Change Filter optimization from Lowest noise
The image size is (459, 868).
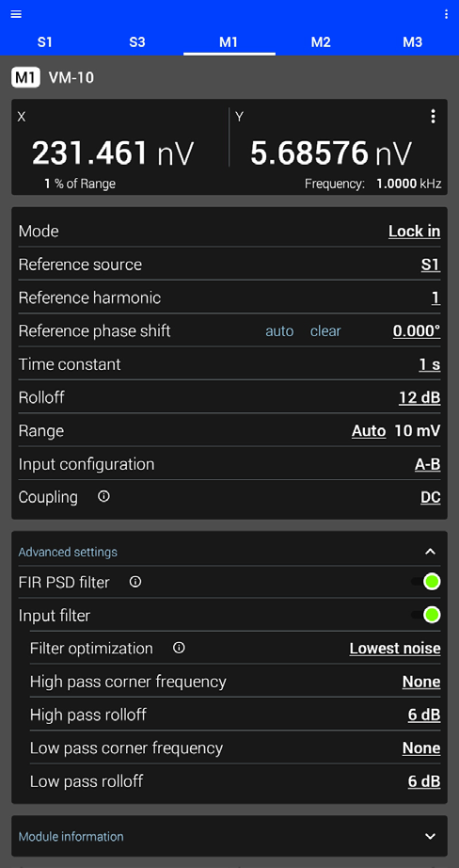tap(395, 649)
